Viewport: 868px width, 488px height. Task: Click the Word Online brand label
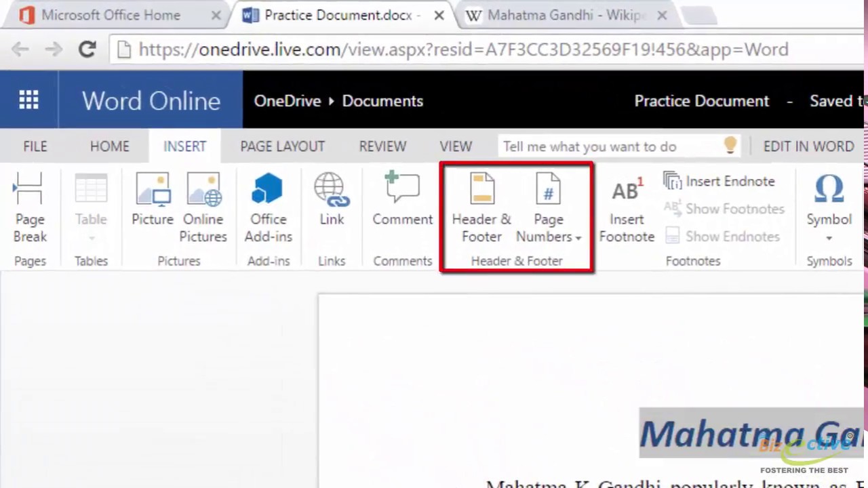click(151, 101)
